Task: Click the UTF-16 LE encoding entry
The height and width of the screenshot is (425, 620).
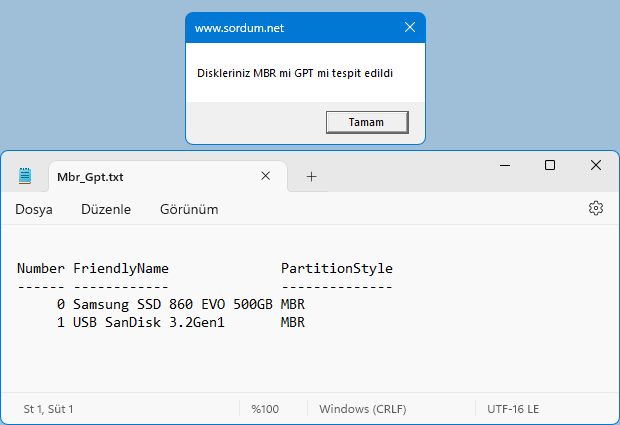Action: pyautogui.click(x=513, y=409)
